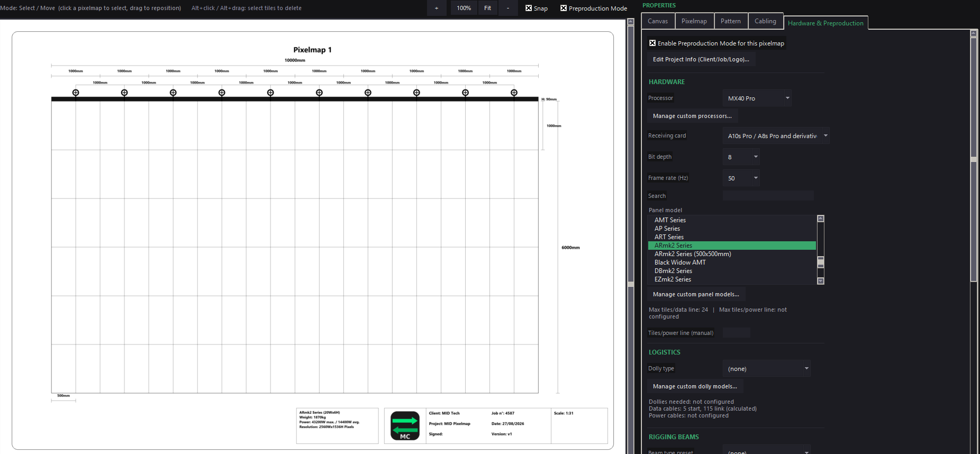
Task: Disable Enable Preproduction Mode for this pixelmap
Action: 652,43
